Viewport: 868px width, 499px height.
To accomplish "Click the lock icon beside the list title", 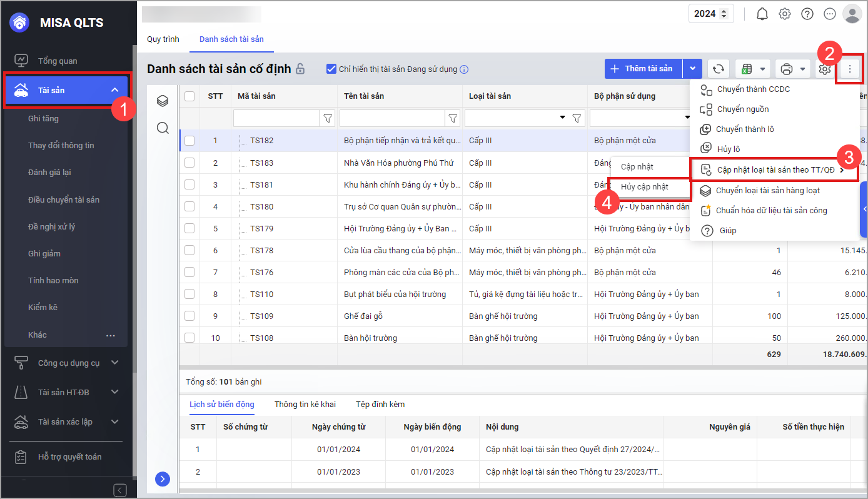I will pyautogui.click(x=300, y=69).
